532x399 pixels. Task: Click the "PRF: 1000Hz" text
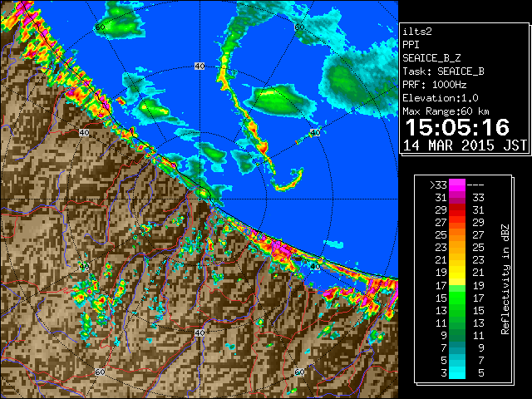pyautogui.click(x=434, y=85)
